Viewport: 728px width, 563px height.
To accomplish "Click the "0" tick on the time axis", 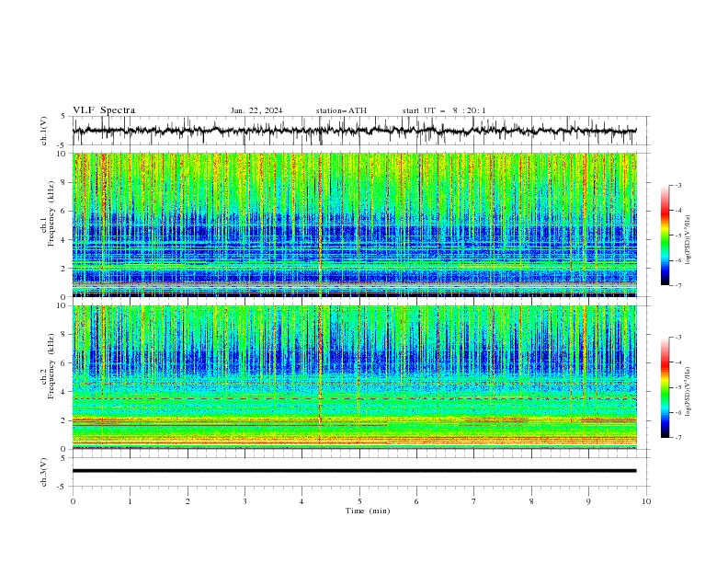I will (73, 501).
